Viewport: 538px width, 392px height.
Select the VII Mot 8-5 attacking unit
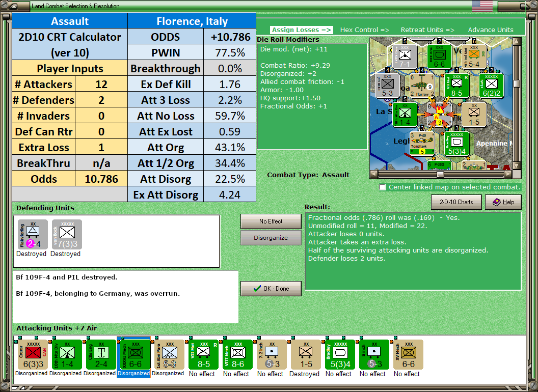[202, 355]
